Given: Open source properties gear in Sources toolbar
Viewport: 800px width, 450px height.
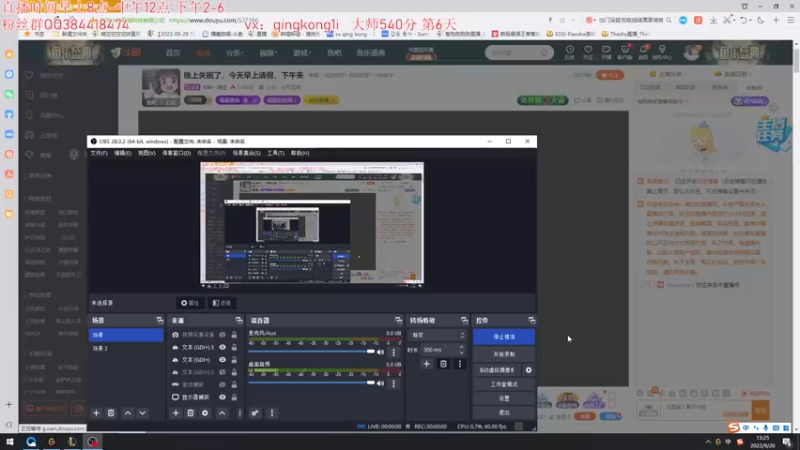Looking at the screenshot, I should [205, 413].
